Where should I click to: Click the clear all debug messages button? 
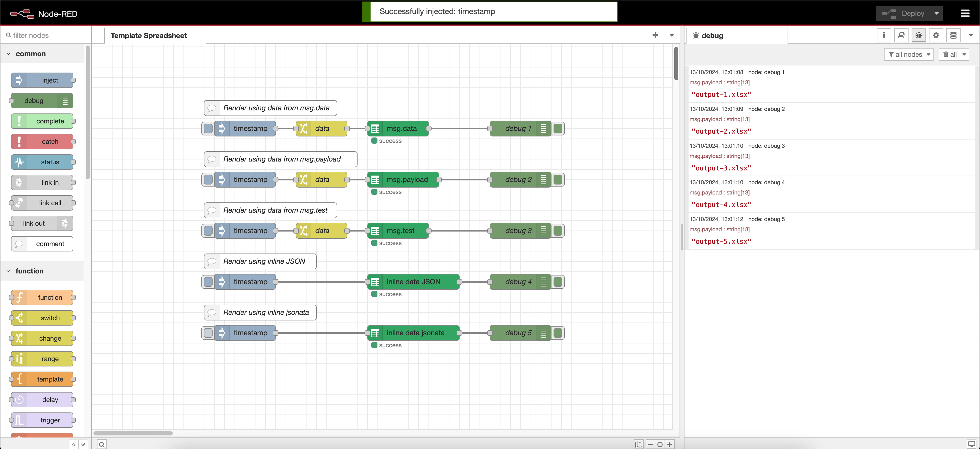point(950,54)
